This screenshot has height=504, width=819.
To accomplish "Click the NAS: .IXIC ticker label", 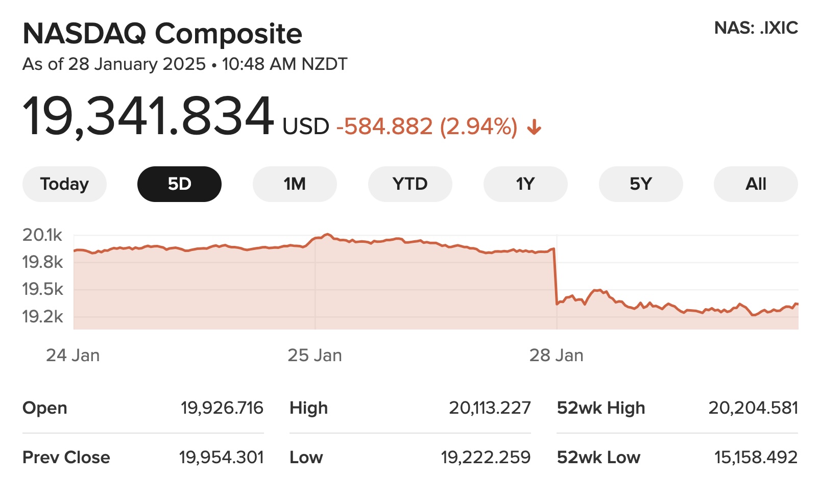I will pyautogui.click(x=756, y=28).
